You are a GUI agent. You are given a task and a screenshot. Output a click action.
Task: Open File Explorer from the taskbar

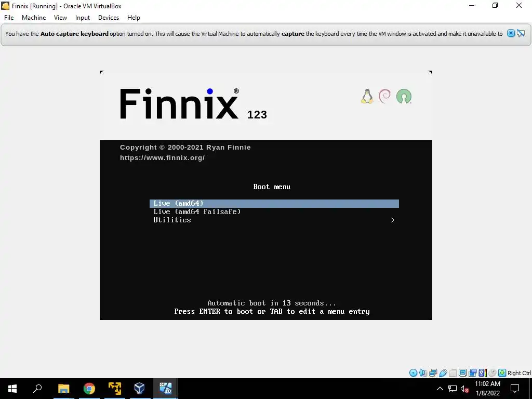[x=63, y=389]
